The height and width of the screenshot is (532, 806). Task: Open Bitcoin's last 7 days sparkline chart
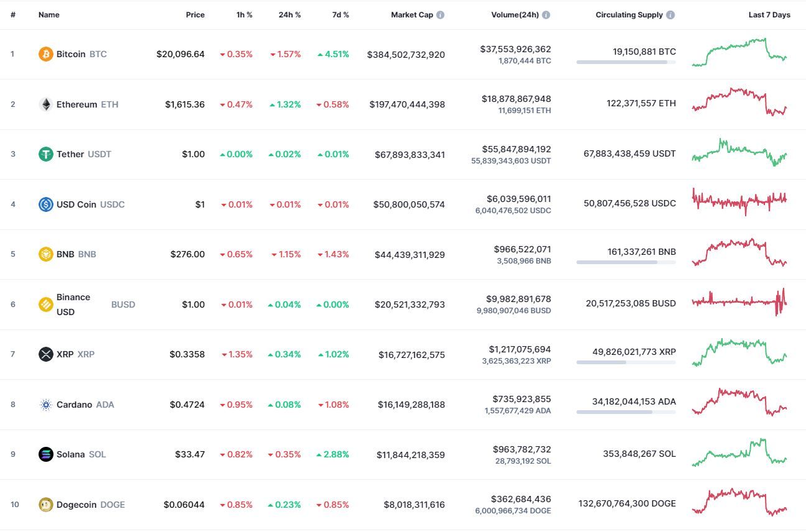pos(739,52)
